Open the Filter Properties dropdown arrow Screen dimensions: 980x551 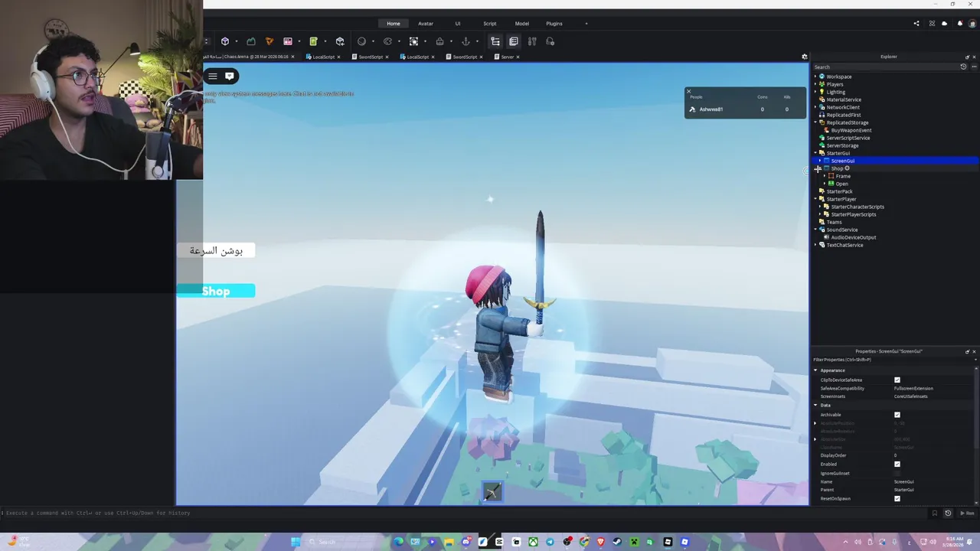(975, 360)
